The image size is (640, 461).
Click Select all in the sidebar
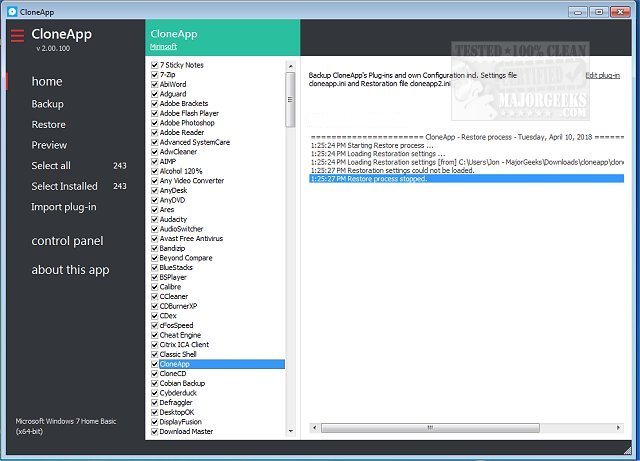51,166
